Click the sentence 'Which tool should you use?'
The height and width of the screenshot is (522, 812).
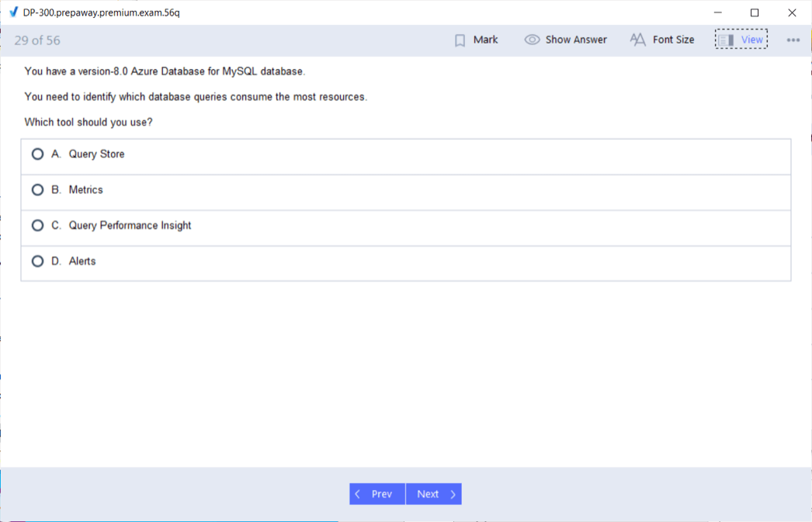[88, 122]
